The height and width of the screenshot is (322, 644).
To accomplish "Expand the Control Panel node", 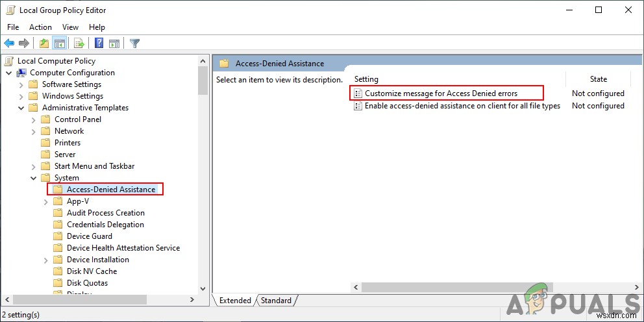I will [34, 119].
